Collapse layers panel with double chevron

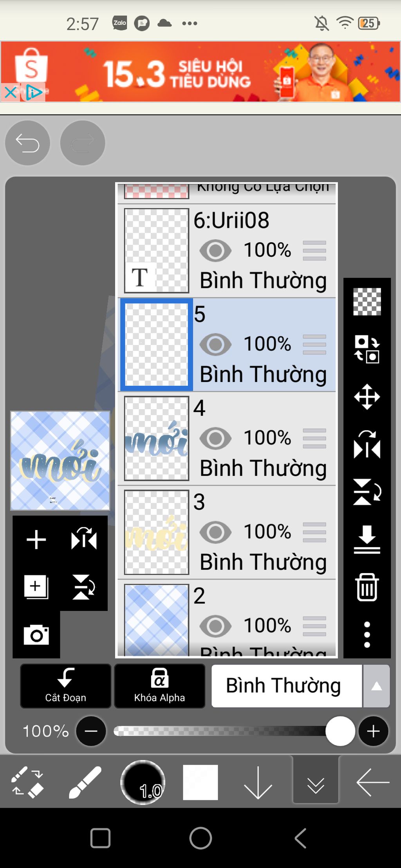click(x=316, y=782)
